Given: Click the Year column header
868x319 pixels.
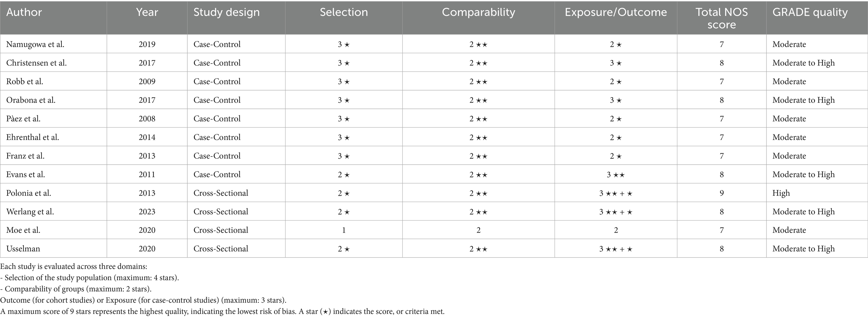Looking at the screenshot, I should [x=147, y=13].
